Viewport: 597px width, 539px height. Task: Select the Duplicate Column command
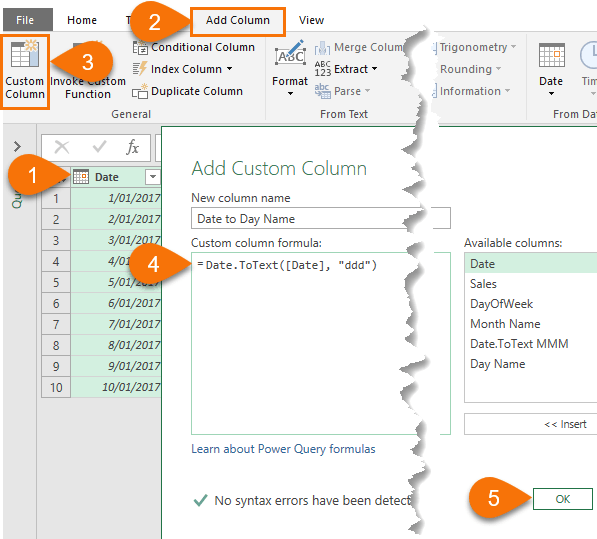[188, 91]
